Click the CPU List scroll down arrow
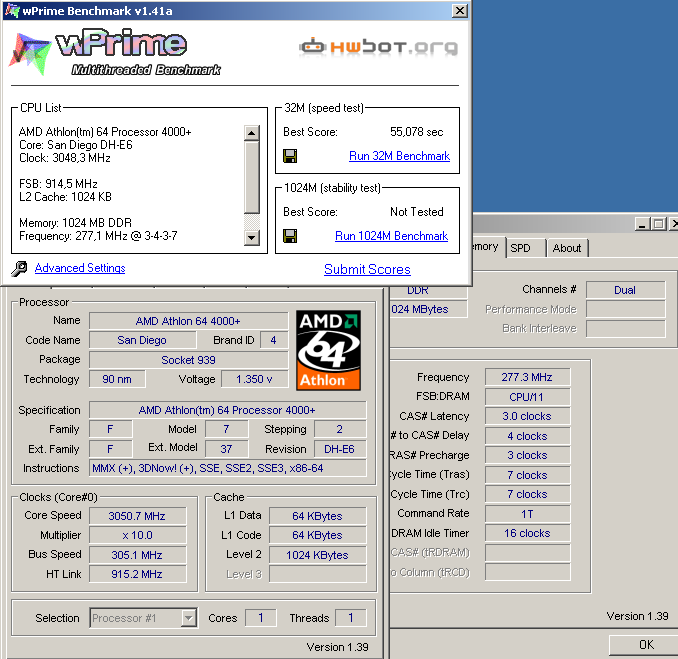 [252, 237]
